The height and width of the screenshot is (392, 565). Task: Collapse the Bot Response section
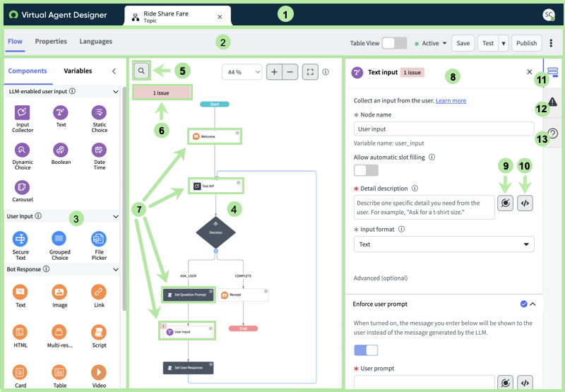click(116, 270)
